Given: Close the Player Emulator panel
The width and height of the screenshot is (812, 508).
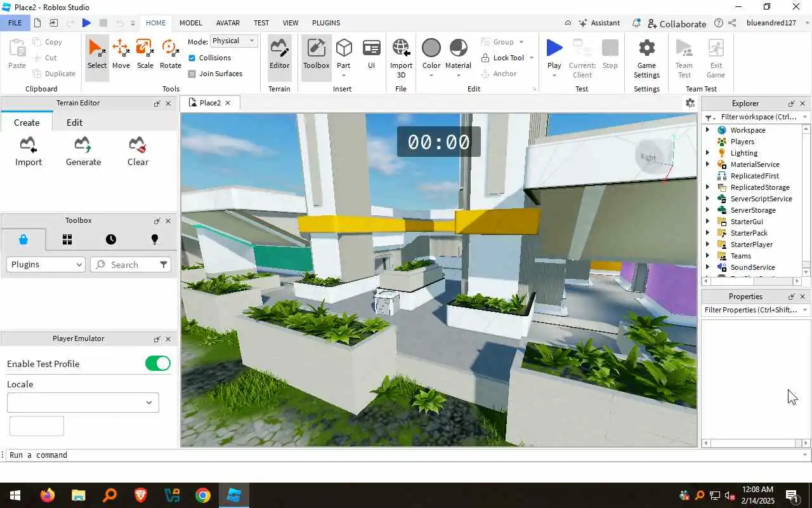Looking at the screenshot, I should (x=168, y=339).
